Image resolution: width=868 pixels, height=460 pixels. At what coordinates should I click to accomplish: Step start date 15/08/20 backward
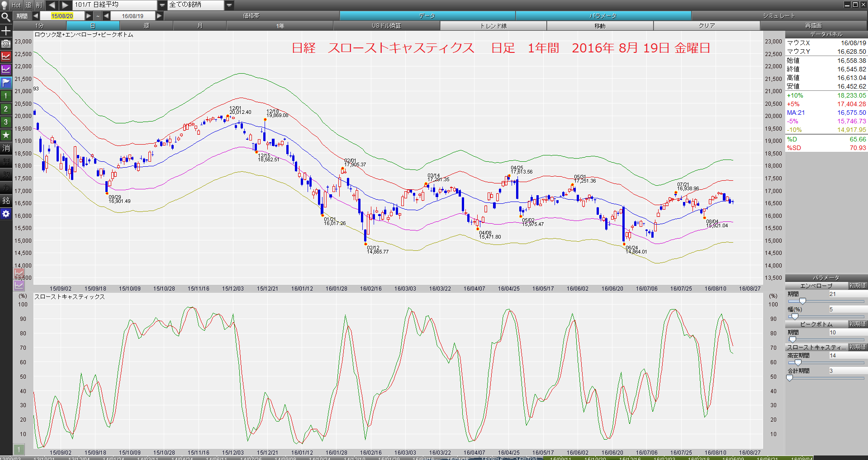(x=35, y=16)
